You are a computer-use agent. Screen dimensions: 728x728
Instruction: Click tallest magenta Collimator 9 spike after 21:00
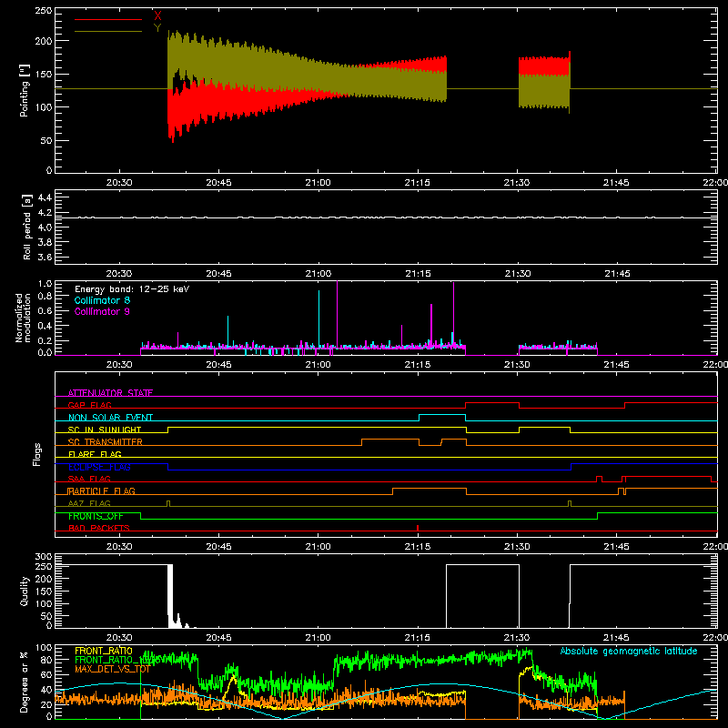coord(337,314)
